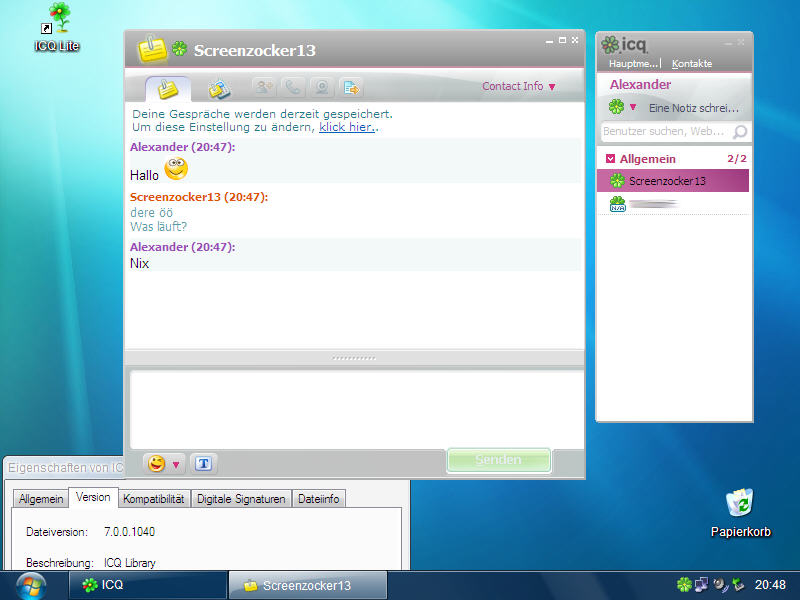Click the volume speaker icon in system tray

720,585
